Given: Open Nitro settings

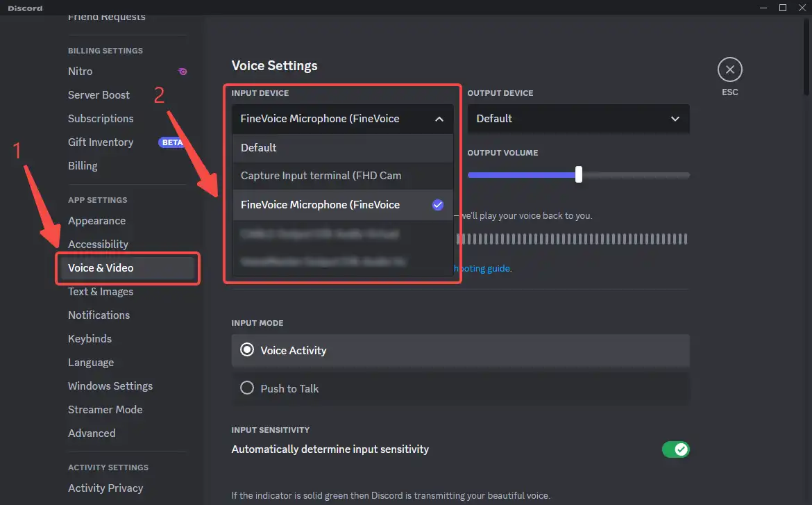Looking at the screenshot, I should click(x=81, y=72).
